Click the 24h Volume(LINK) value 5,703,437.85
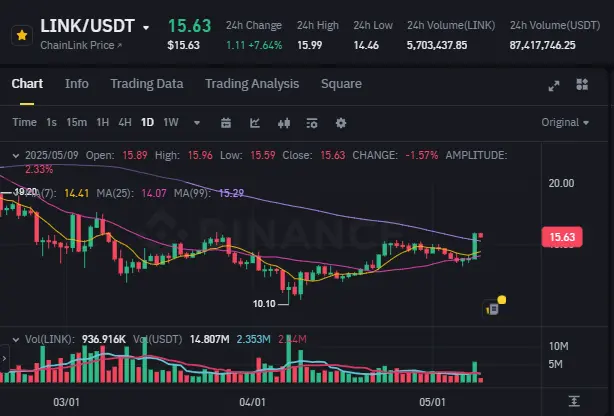The image size is (614, 416). pyautogui.click(x=437, y=45)
